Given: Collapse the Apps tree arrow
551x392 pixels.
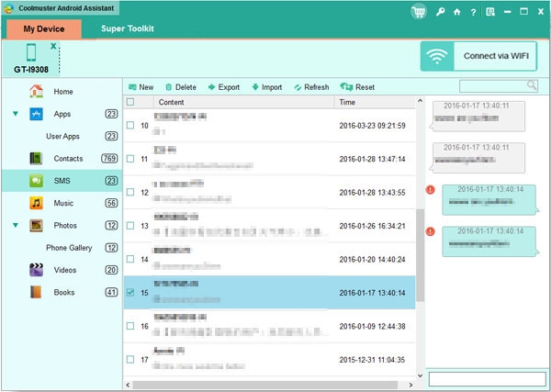Looking at the screenshot, I should pyautogui.click(x=16, y=114).
